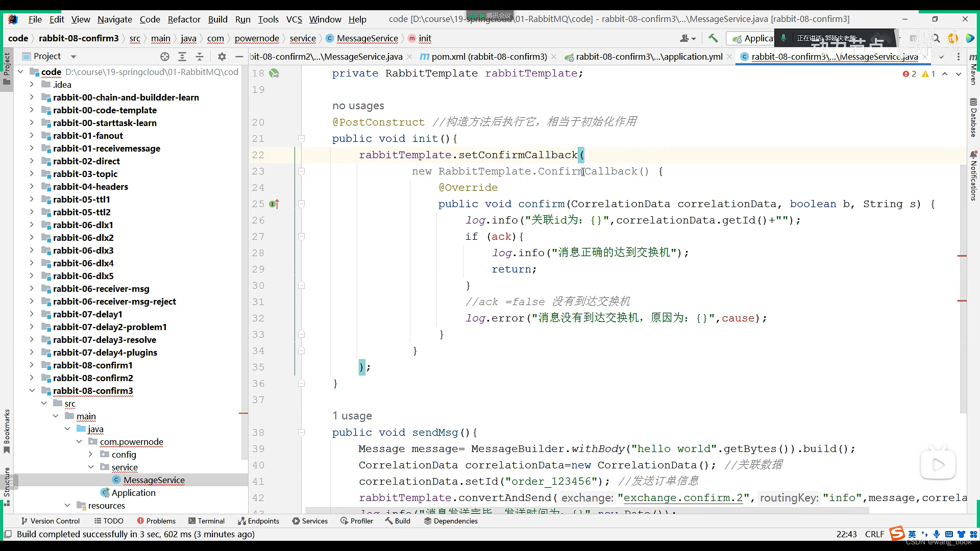Toggle the Structure side panel
This screenshot has height=551, width=980.
pyautogui.click(x=7, y=485)
